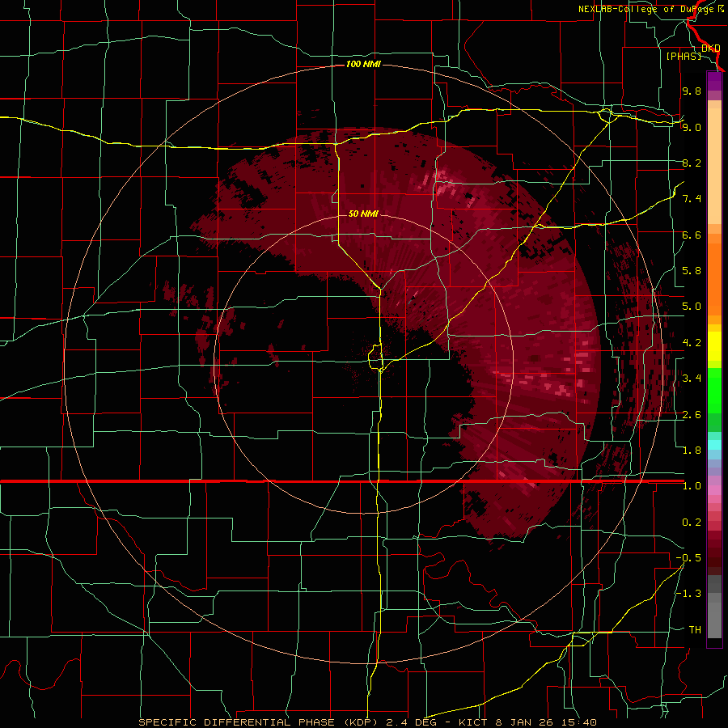Viewport: 728px width, 728px height.
Task: Click the 5.0 value on the color scale
Action: click(x=692, y=307)
